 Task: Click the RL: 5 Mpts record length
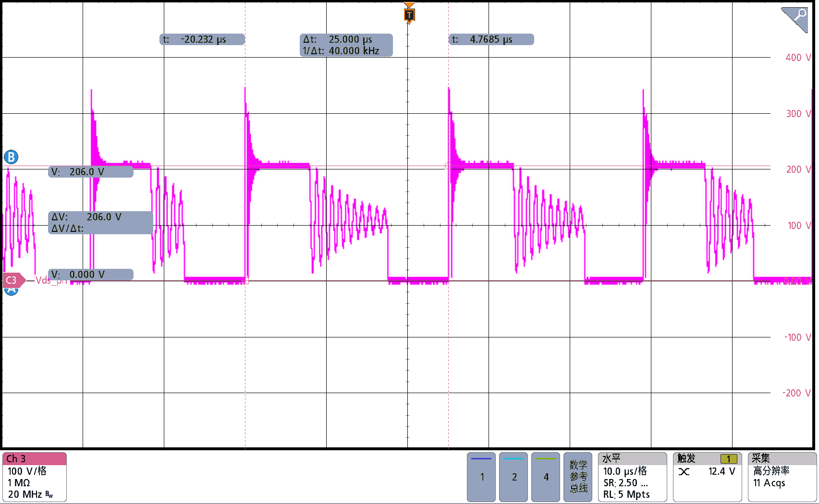coord(626,494)
